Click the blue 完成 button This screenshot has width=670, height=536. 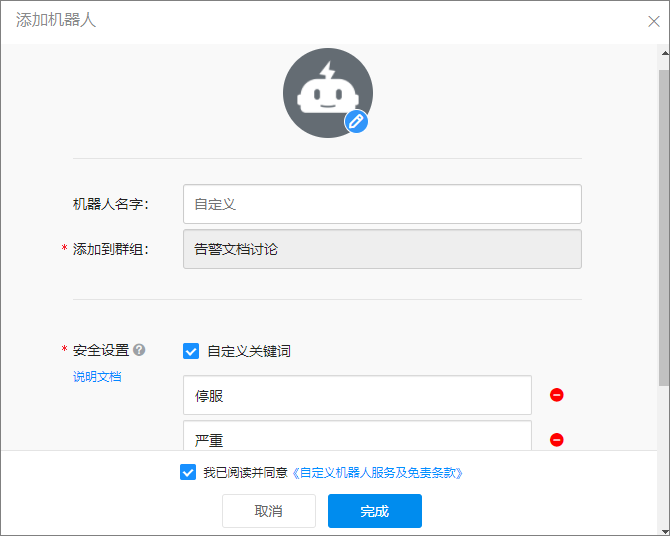[x=374, y=511]
